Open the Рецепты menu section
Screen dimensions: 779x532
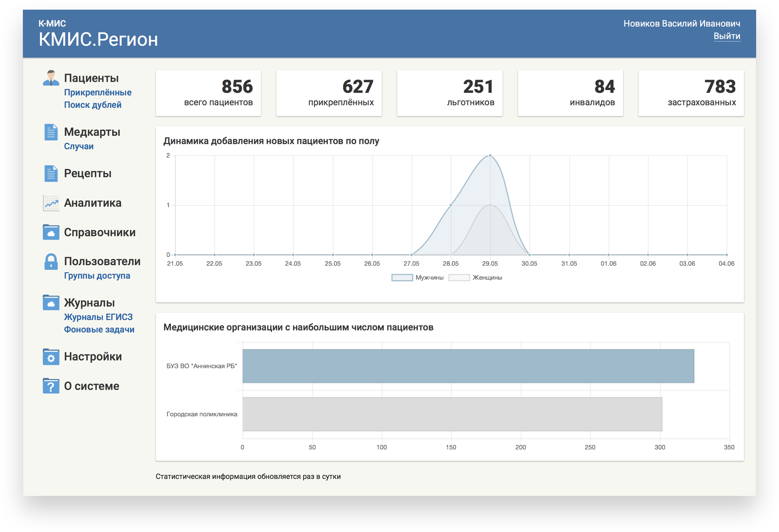pyautogui.click(x=87, y=173)
